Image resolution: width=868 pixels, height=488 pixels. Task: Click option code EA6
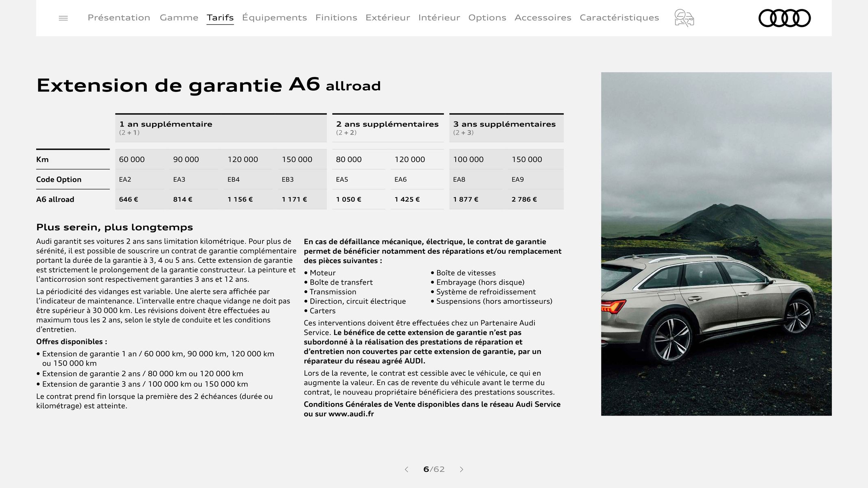[x=400, y=179]
